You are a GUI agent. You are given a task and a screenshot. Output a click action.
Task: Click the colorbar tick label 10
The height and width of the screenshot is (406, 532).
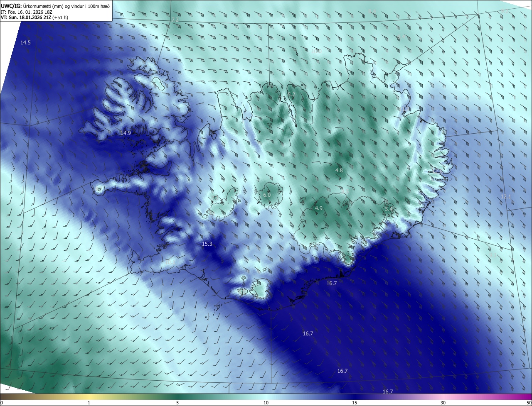click(266, 403)
